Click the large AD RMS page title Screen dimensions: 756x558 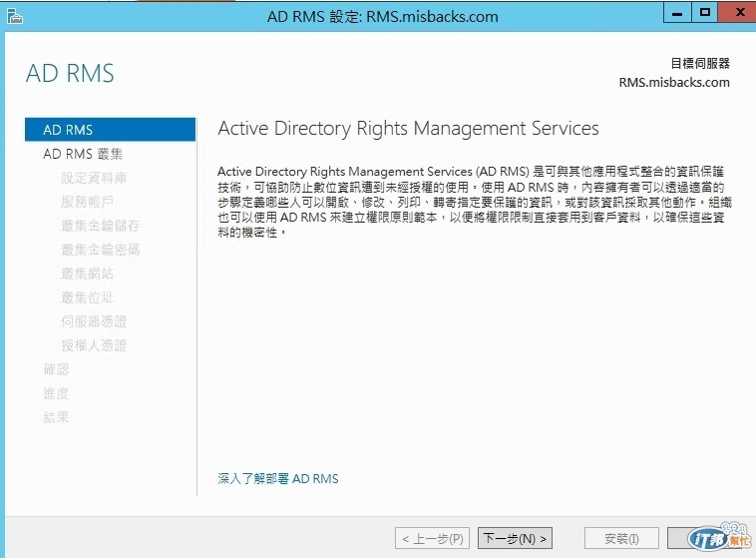tap(70, 74)
